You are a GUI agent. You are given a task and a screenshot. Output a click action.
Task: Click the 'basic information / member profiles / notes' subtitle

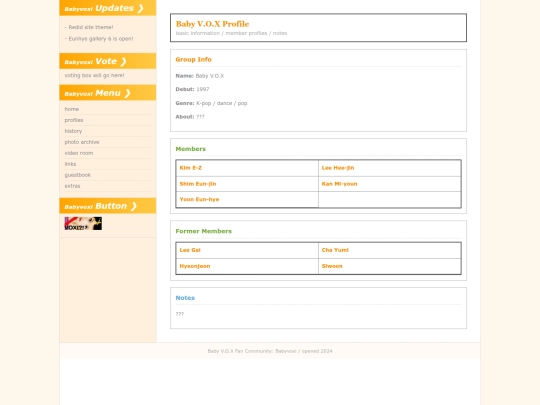(x=231, y=33)
